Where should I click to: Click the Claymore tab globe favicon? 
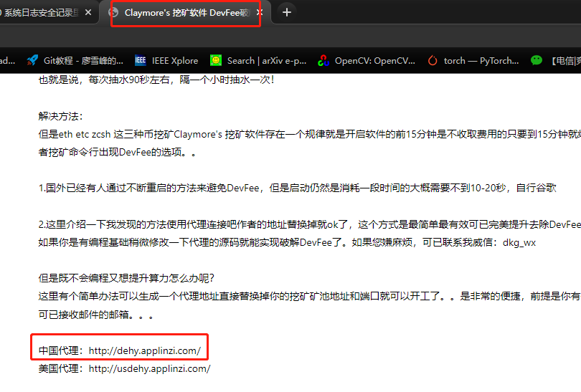click(113, 13)
